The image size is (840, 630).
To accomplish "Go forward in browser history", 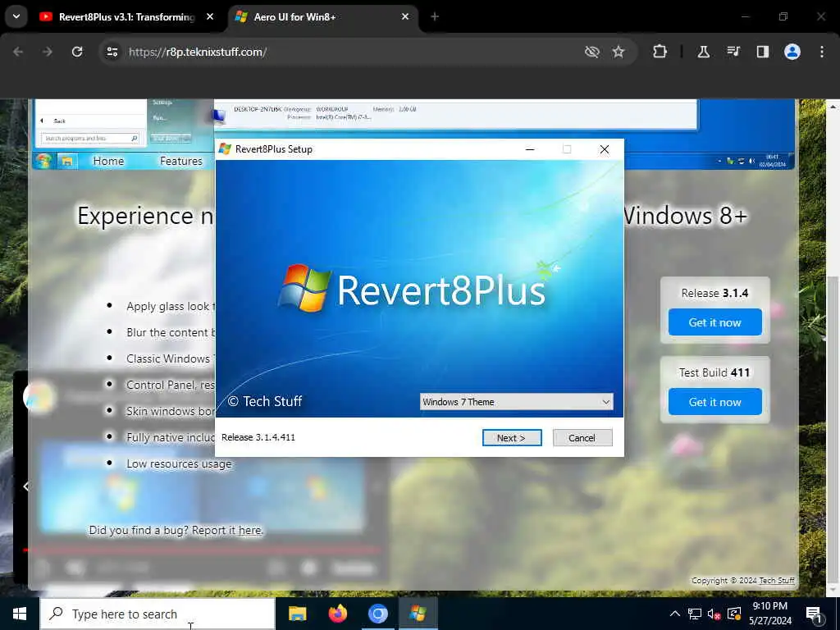I will click(x=48, y=52).
